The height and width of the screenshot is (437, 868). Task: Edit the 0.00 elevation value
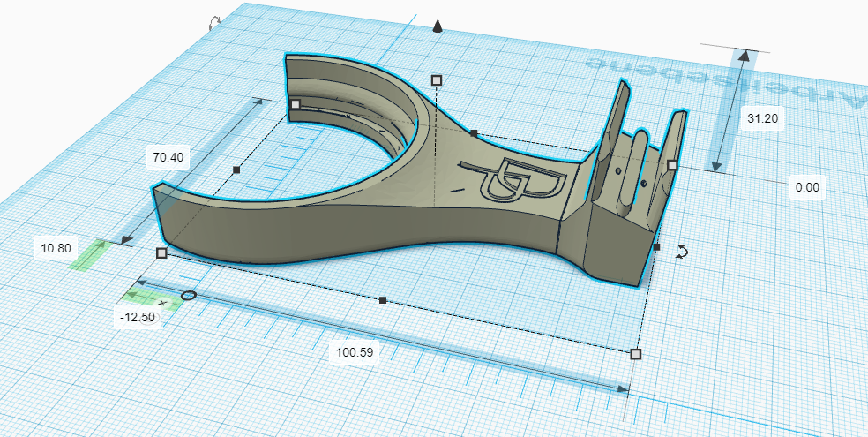coord(807,187)
